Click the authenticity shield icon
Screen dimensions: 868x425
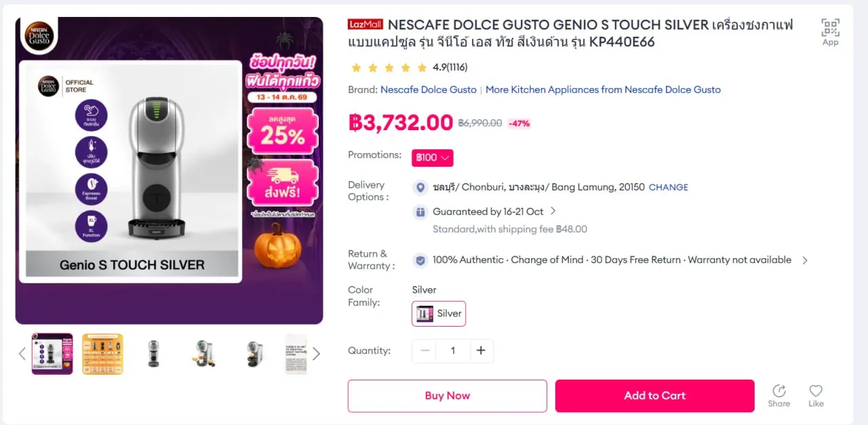[420, 260]
